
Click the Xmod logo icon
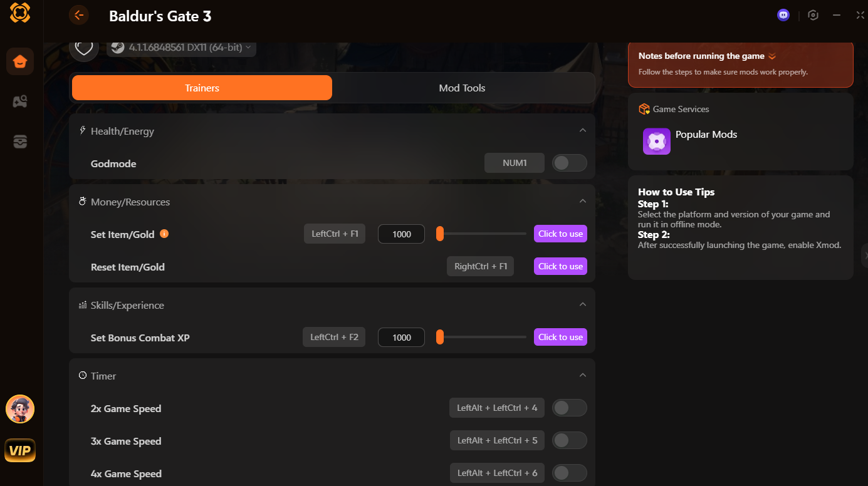pyautogui.click(x=20, y=13)
